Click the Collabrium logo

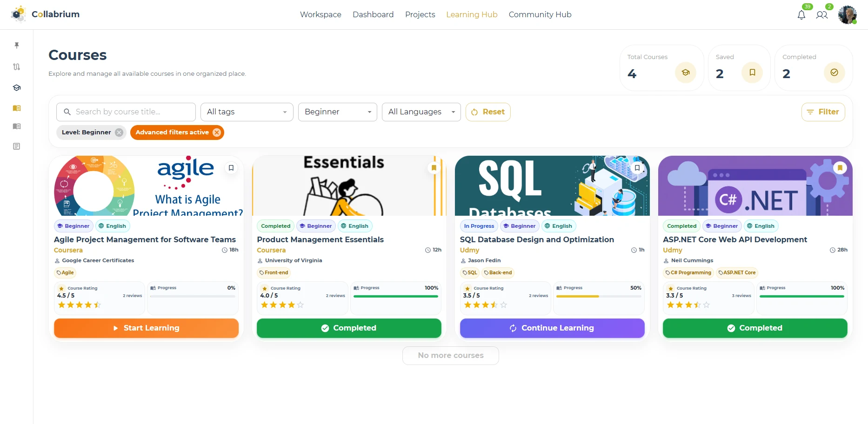tap(45, 14)
